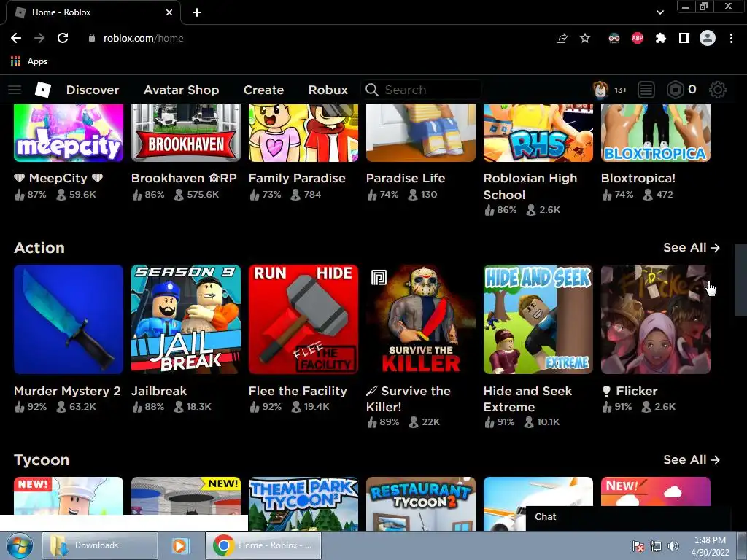Image resolution: width=747 pixels, height=560 pixels.
Task: Open the Apps bookmarks shortcut
Action: pyautogui.click(x=29, y=61)
